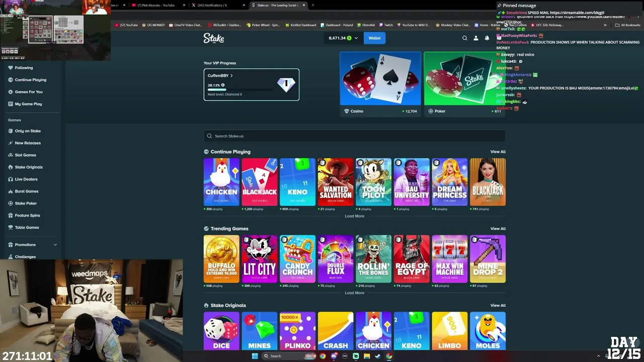Select the Stake.us browser tab

[x=278, y=5]
